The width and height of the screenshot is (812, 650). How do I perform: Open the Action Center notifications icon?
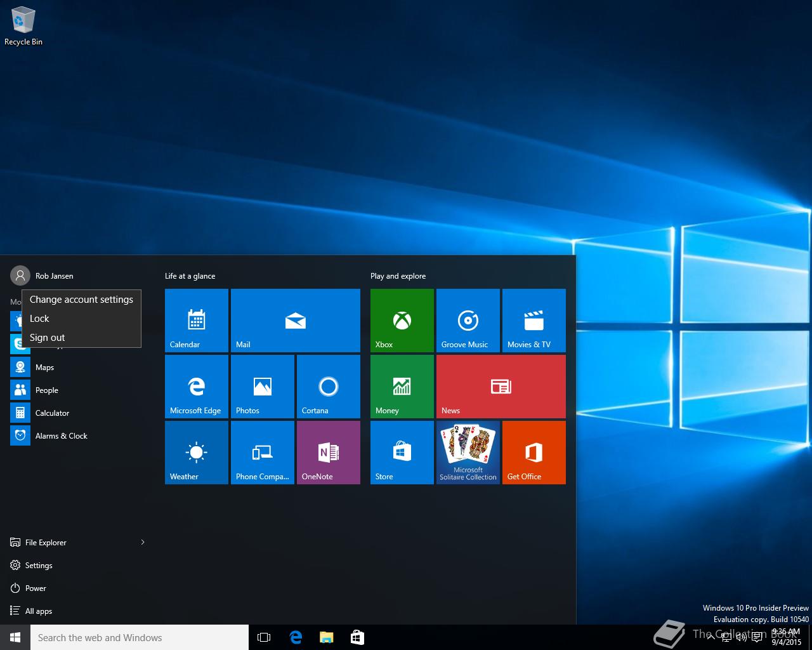(x=757, y=637)
